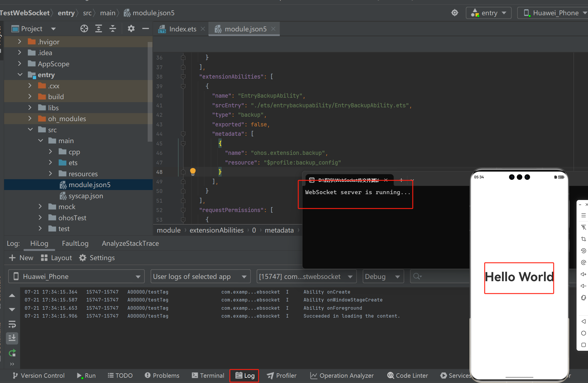Switch to the FaultLog tab

coord(75,243)
